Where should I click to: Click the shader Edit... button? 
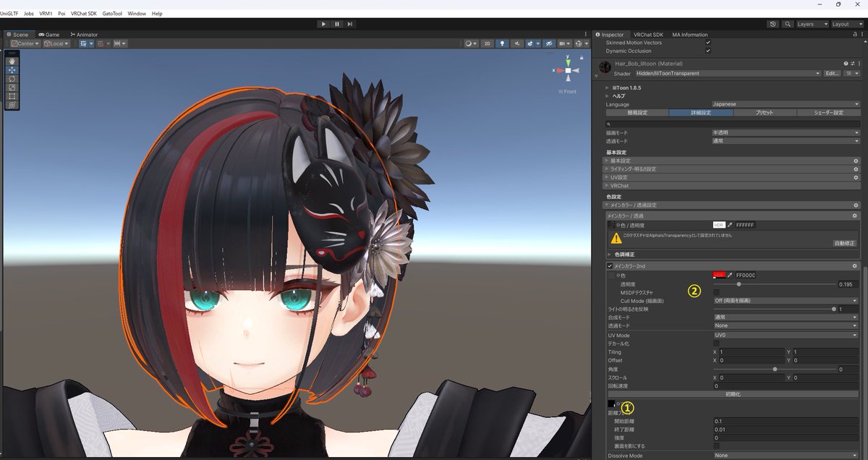coord(833,73)
